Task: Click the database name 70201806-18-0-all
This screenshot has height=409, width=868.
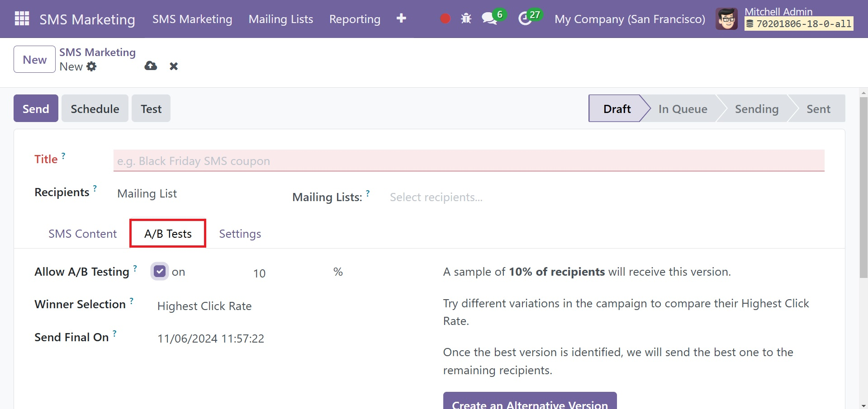Action: coord(799,24)
